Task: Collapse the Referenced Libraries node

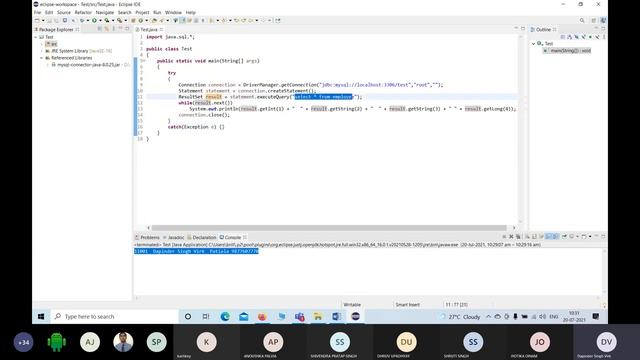Action: pyautogui.click(x=42, y=58)
